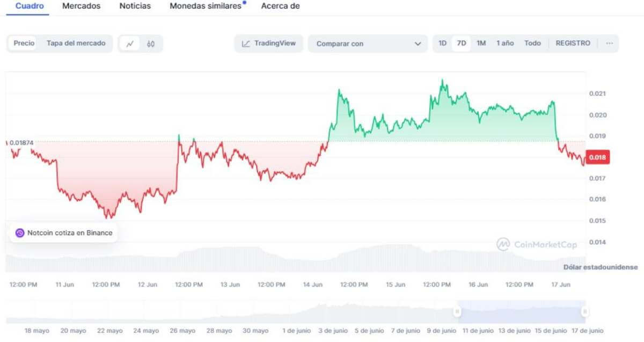
Task: Toggle to Tapa del mercado view
Action: coord(76,43)
